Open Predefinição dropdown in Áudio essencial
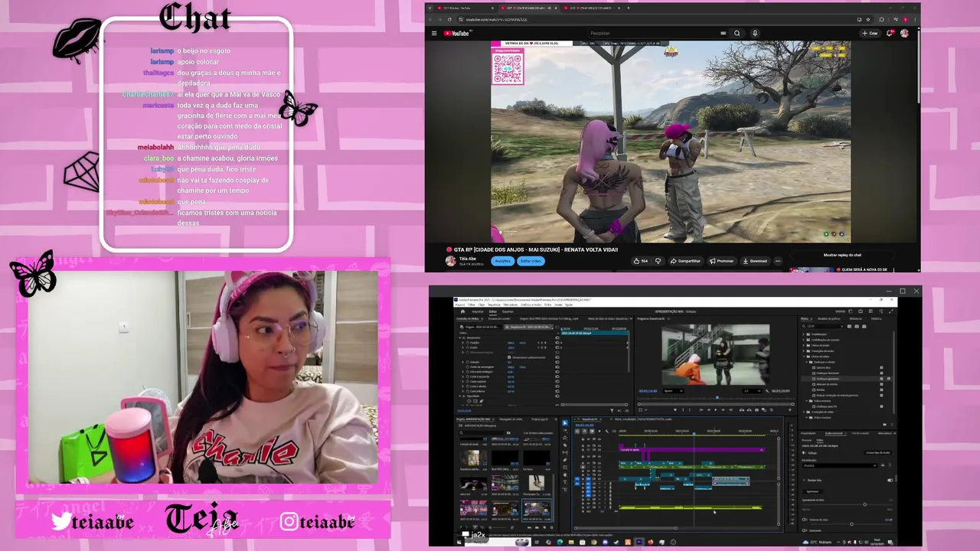The height and width of the screenshot is (551, 980). tap(839, 465)
